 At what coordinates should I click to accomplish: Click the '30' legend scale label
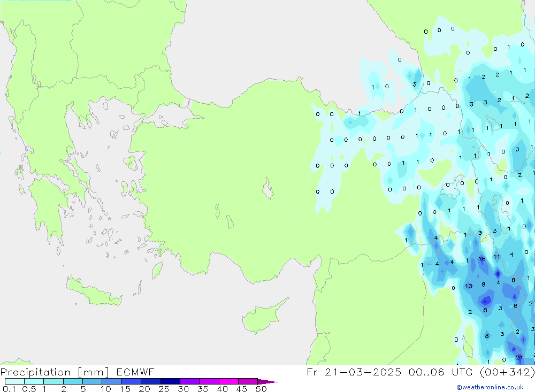pyautogui.click(x=184, y=389)
